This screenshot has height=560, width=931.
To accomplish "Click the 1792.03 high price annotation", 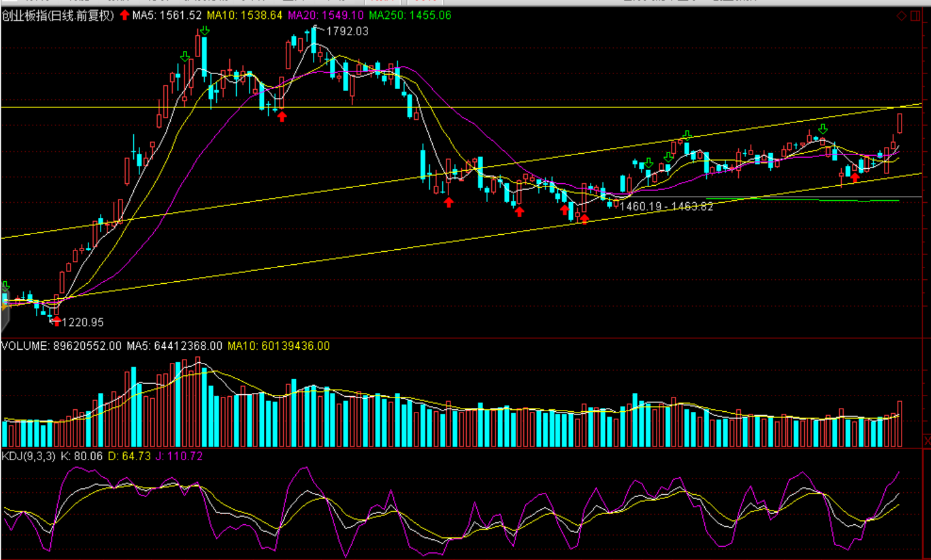I will click(347, 31).
